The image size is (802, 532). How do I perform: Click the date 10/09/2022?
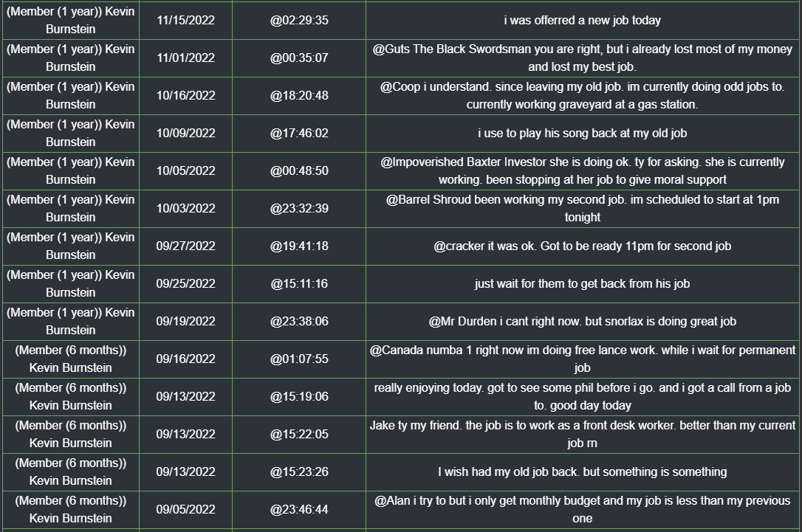(x=185, y=134)
